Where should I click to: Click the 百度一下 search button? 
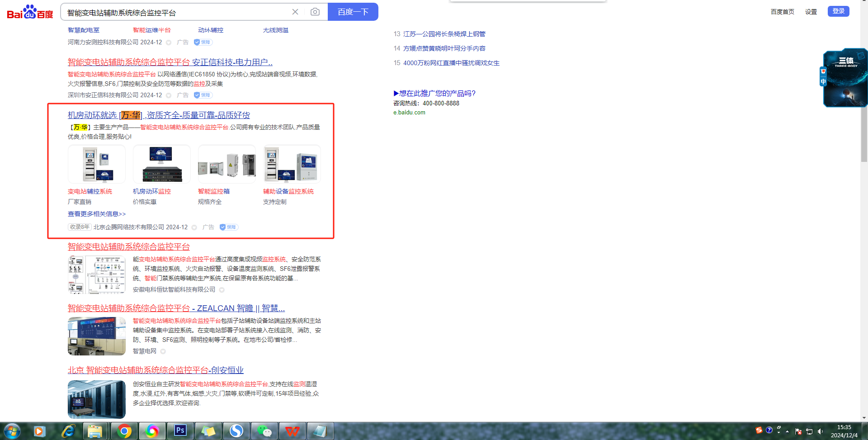click(353, 12)
